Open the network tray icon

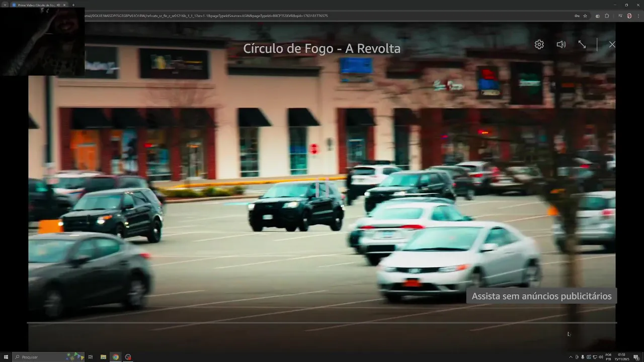[595, 357]
